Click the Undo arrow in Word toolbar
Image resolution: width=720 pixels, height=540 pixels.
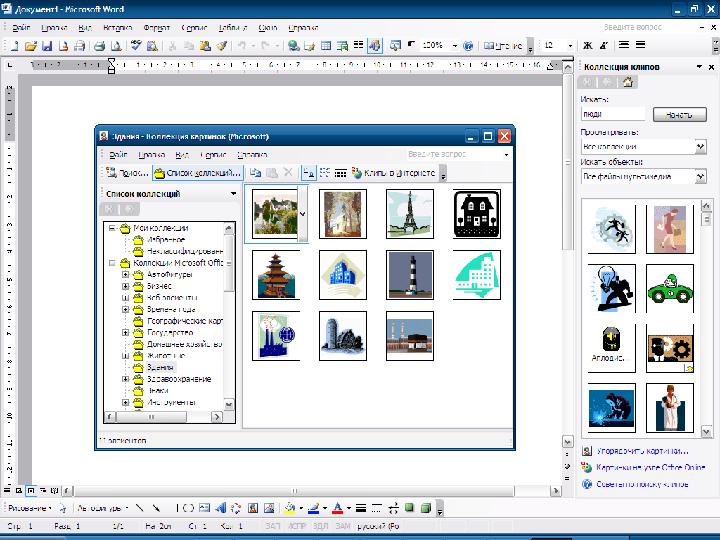pos(242,46)
